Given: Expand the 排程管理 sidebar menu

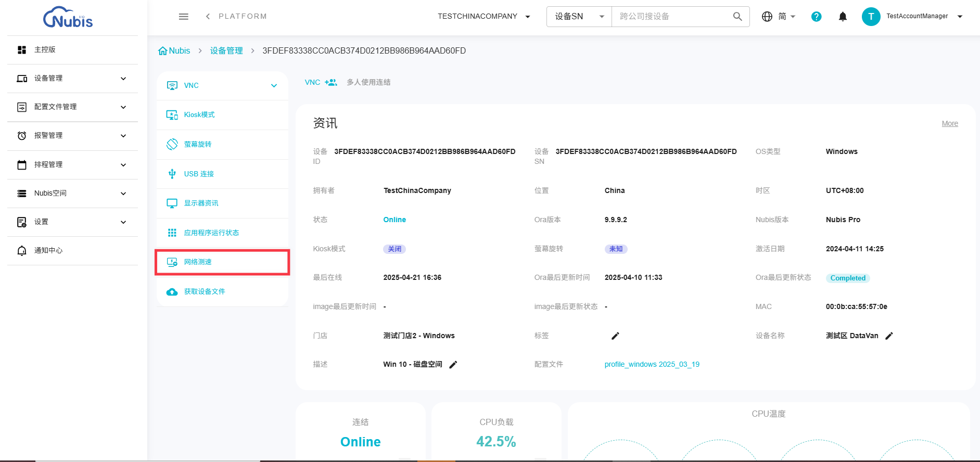Looking at the screenshot, I should tap(123, 165).
